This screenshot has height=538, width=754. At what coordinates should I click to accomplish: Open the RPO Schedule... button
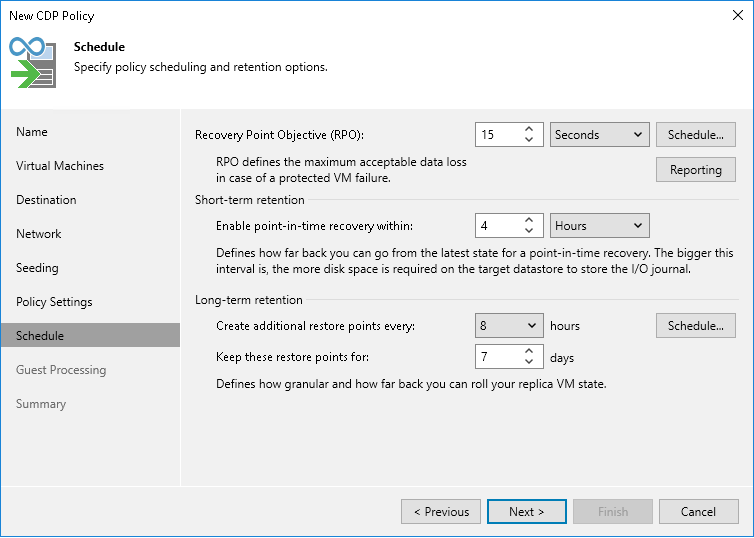[695, 135]
